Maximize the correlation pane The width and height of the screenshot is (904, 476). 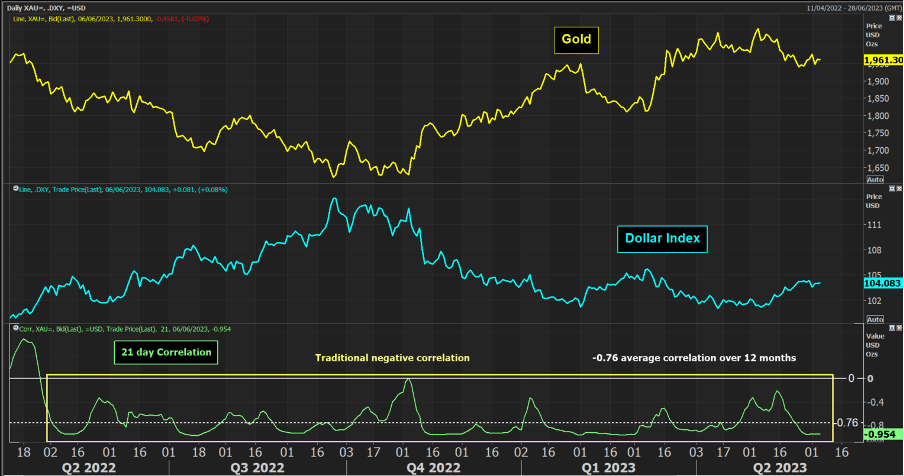point(892,328)
